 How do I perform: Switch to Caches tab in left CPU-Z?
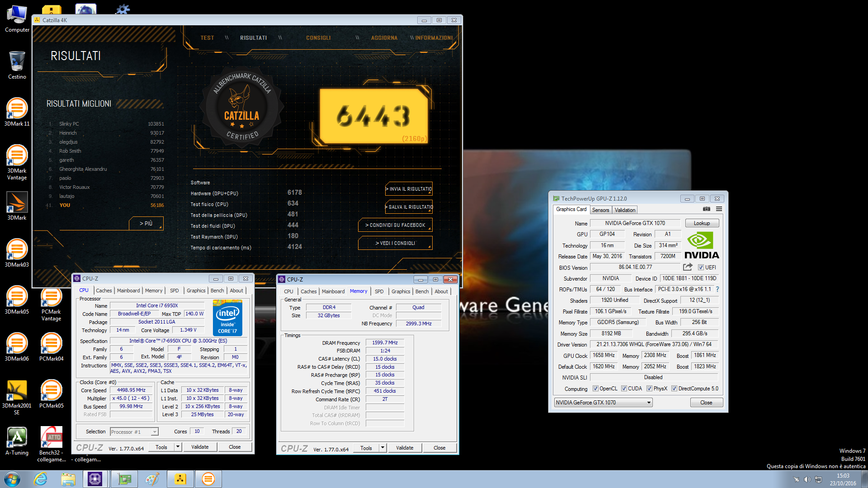click(104, 291)
